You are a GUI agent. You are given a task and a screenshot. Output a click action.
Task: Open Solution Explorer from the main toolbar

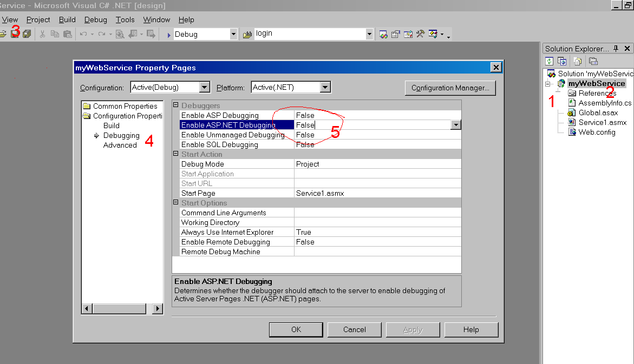coord(383,34)
